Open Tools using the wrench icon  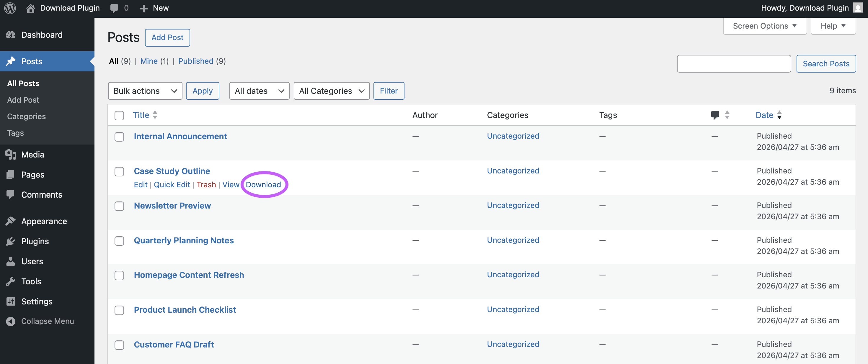point(11,281)
